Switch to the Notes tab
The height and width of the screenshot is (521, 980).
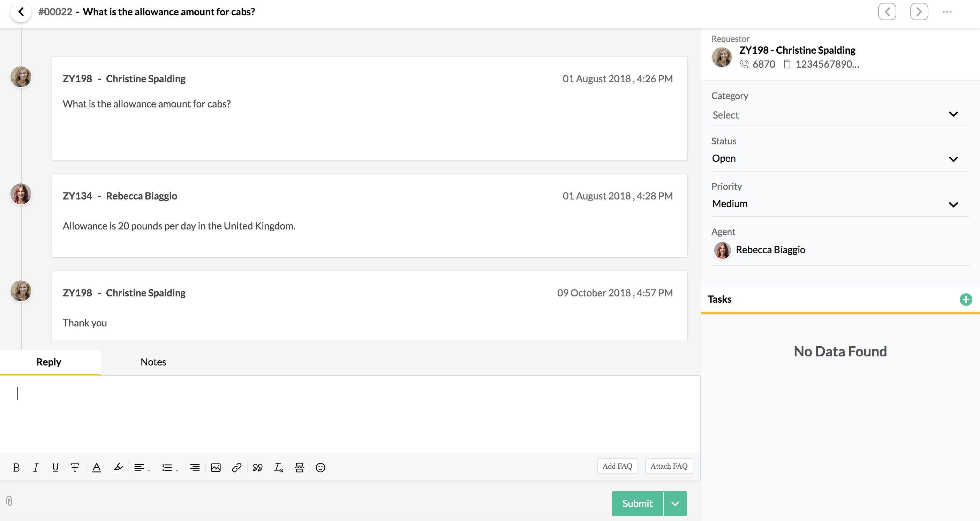coord(153,362)
